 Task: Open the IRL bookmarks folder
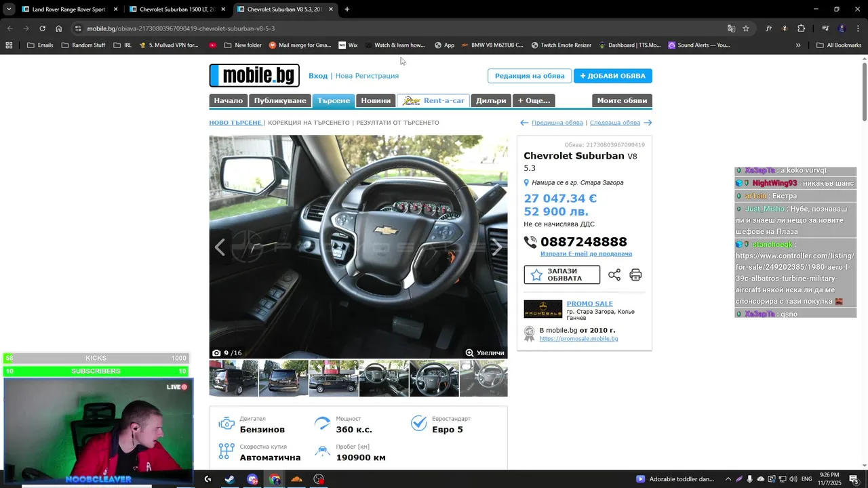pos(123,45)
